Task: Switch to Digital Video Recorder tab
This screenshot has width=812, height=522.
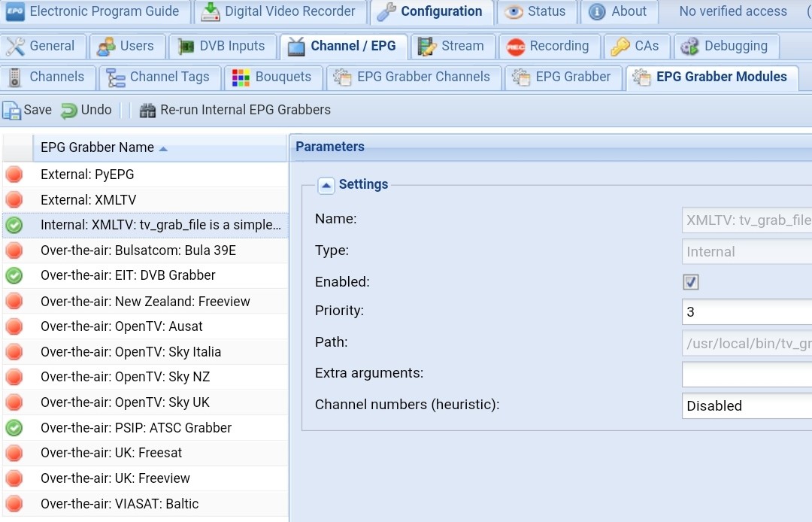Action: (x=280, y=11)
